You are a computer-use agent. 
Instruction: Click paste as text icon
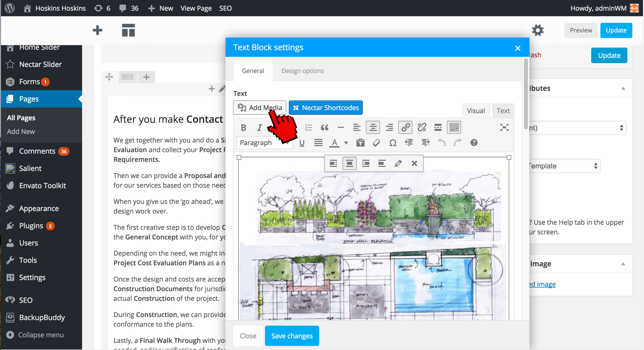point(360,143)
